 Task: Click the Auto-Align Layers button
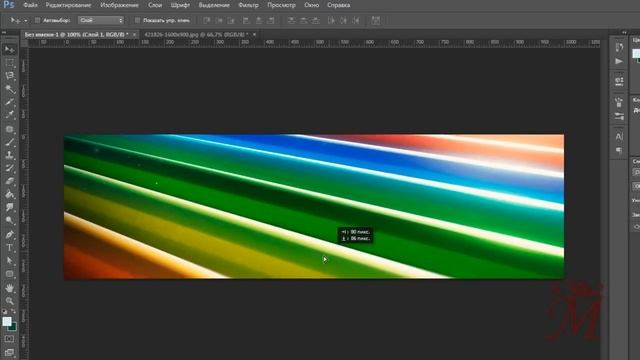(376, 20)
